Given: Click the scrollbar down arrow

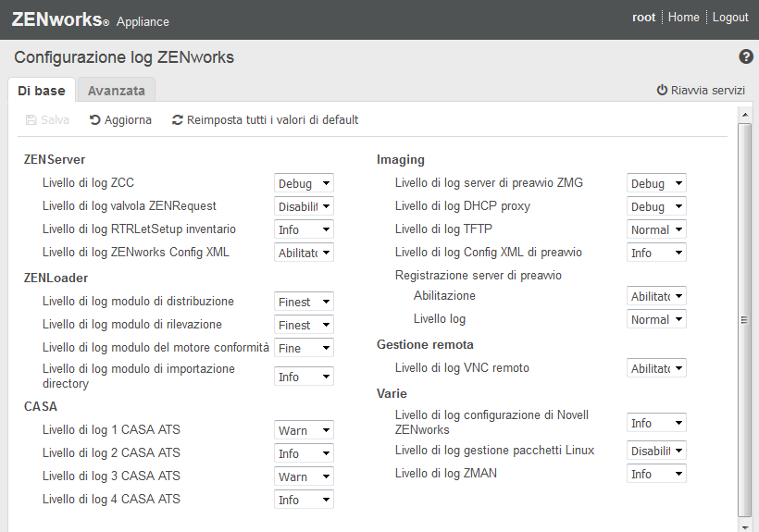Looking at the screenshot, I should point(744,524).
